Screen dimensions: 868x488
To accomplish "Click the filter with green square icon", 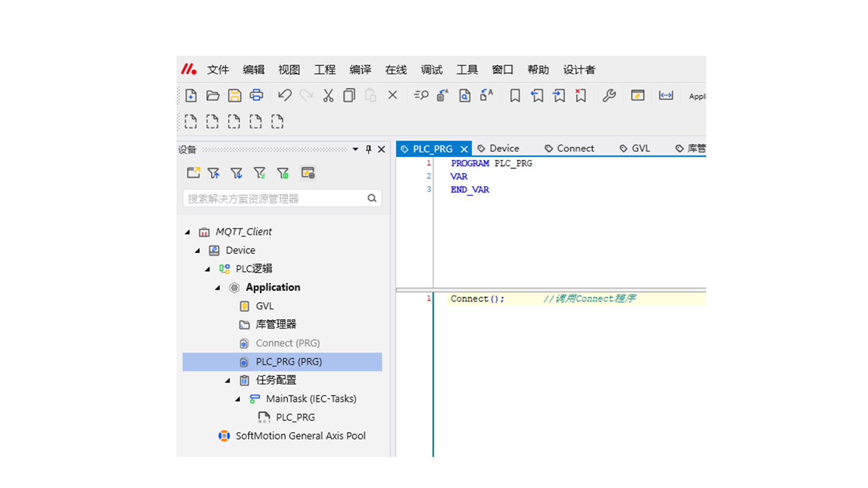I will click(283, 173).
